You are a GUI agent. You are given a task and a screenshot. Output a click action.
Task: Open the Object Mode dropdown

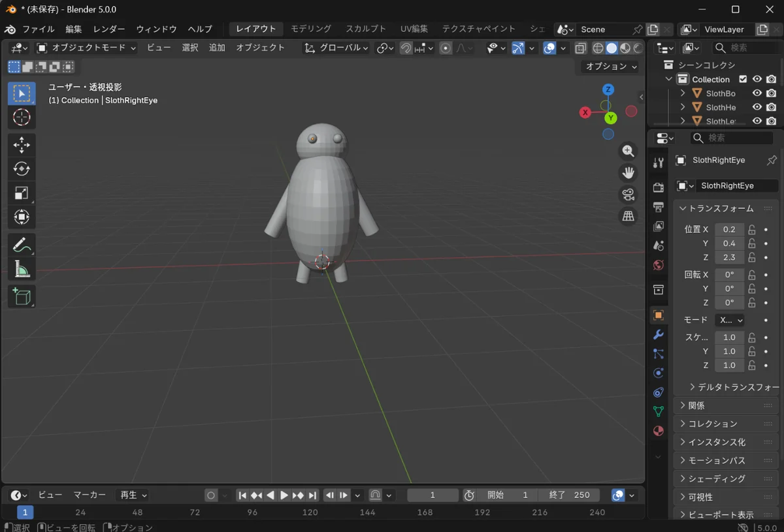[86, 48]
